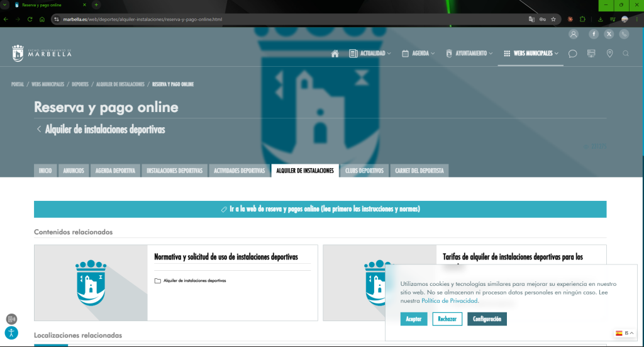Switch to the Anuncios tab
Viewport: 644px width, 347px height.
74,171
